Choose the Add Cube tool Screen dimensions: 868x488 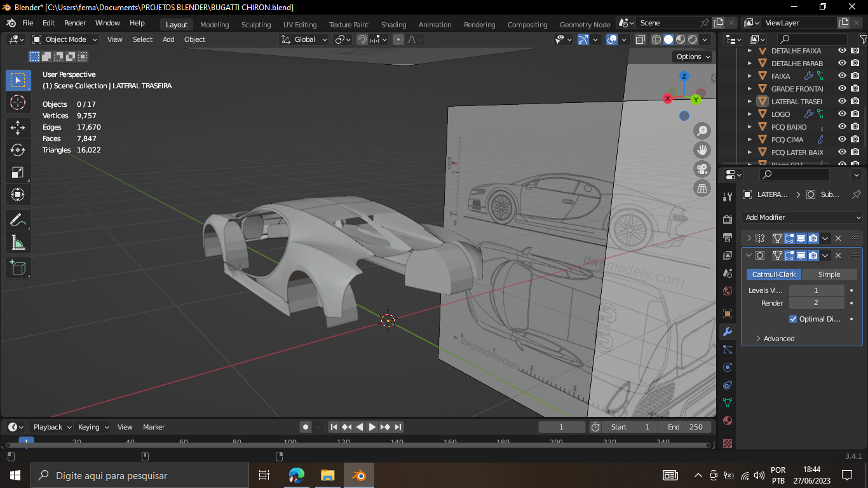click(18, 268)
